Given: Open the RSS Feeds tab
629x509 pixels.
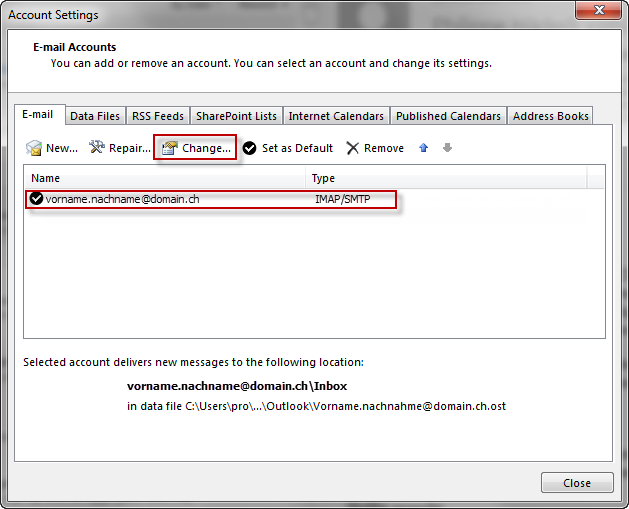Looking at the screenshot, I should [x=158, y=116].
